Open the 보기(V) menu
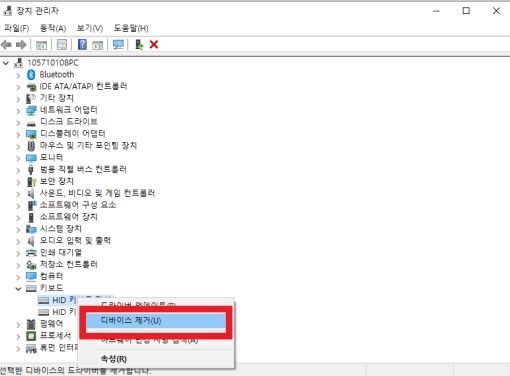This screenshot has height=376, width=510. click(x=90, y=28)
